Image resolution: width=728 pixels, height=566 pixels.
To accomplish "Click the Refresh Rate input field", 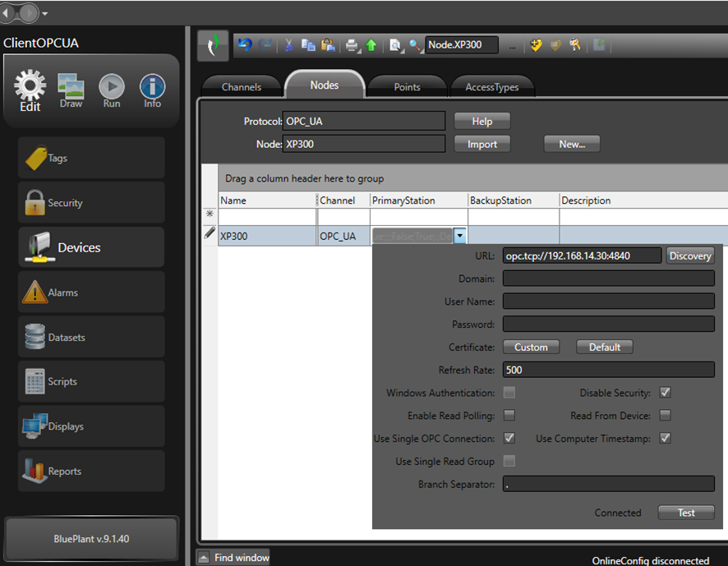I will click(x=608, y=370).
